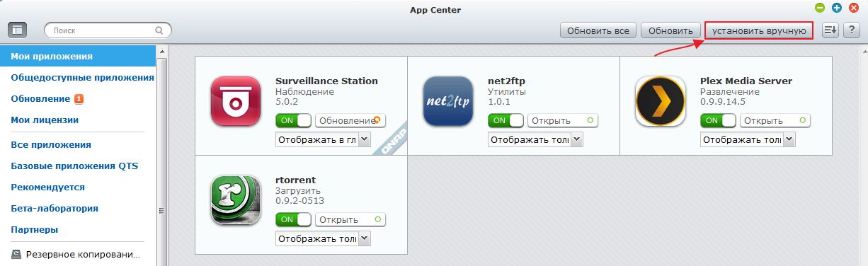Open Обновление section in sidebar
868x266 pixels.
40,98
